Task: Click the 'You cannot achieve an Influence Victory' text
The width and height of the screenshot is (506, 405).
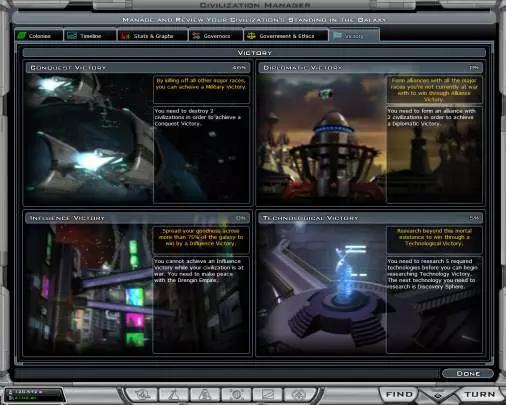Action: tap(199, 271)
